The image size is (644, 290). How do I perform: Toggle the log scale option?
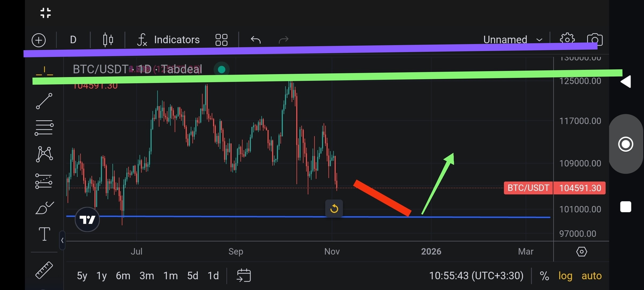pos(565,276)
